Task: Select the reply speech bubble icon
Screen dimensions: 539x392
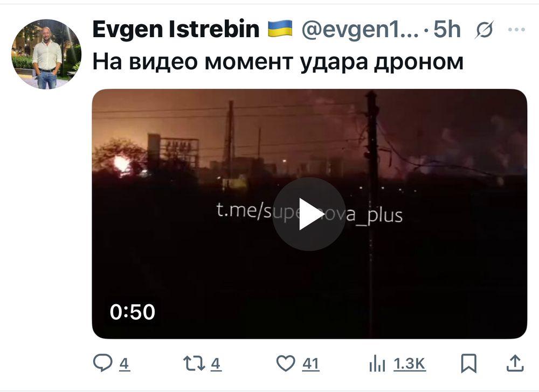Action: point(102,363)
